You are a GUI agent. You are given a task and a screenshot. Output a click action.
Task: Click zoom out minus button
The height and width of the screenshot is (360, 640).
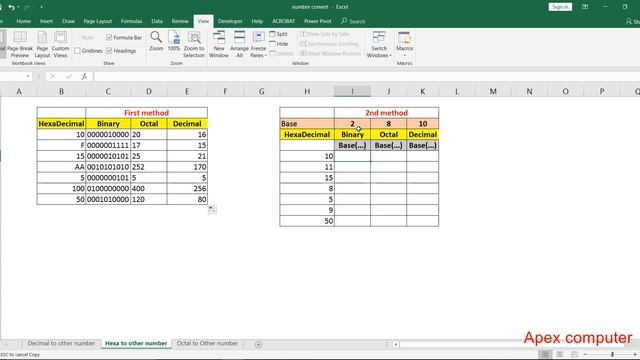coord(585,354)
